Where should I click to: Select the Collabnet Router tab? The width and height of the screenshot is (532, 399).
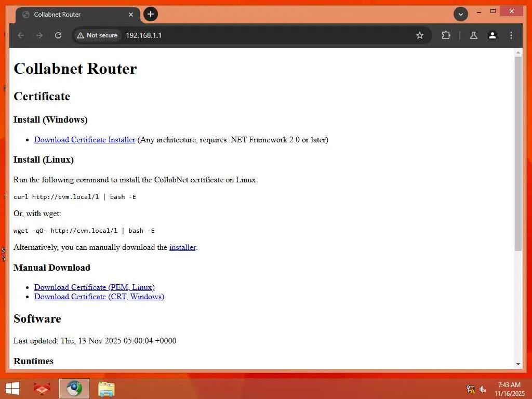point(78,15)
